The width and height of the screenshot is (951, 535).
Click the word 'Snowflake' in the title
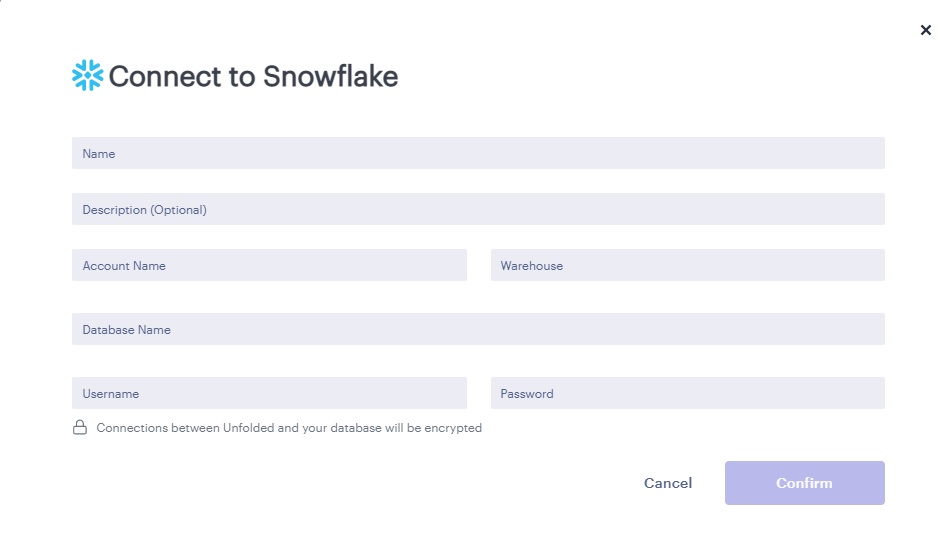(x=330, y=76)
